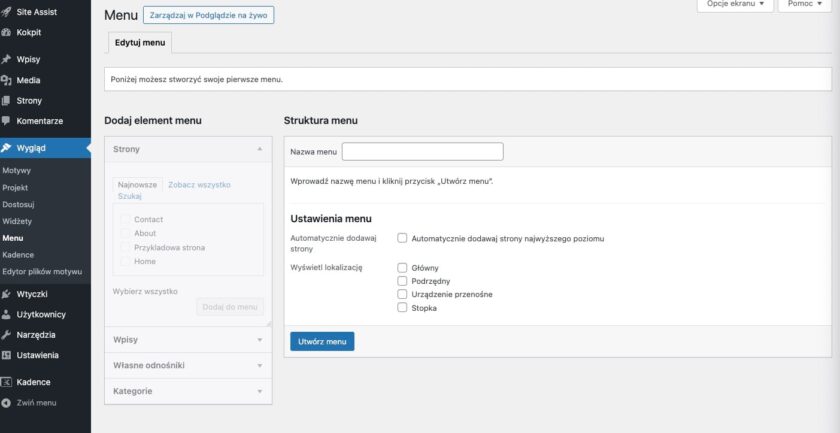
Task: Expand the Własne odnośniki section
Action: click(188, 366)
